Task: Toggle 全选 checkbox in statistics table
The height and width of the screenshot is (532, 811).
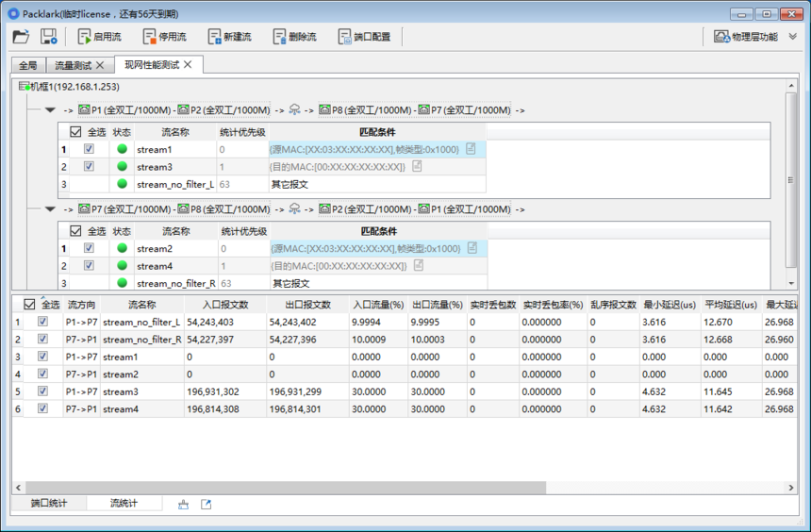Action: coord(29,305)
